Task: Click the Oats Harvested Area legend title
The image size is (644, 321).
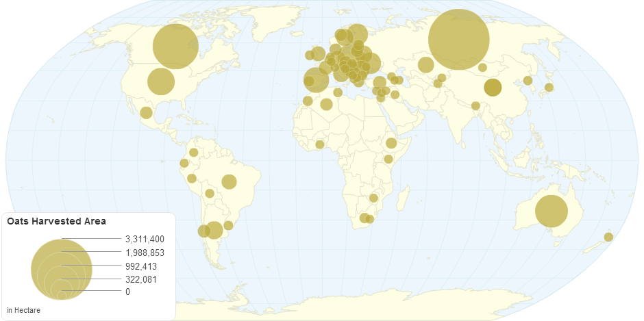Action: click(55, 221)
